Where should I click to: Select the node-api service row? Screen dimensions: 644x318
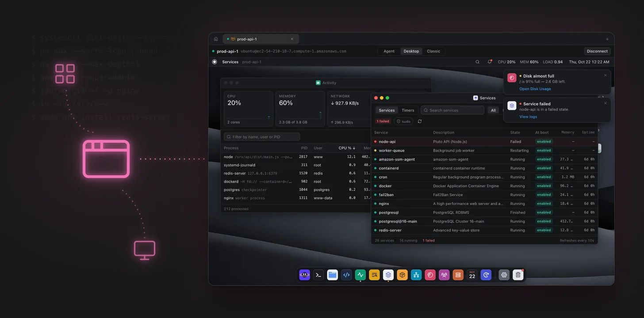(484, 142)
